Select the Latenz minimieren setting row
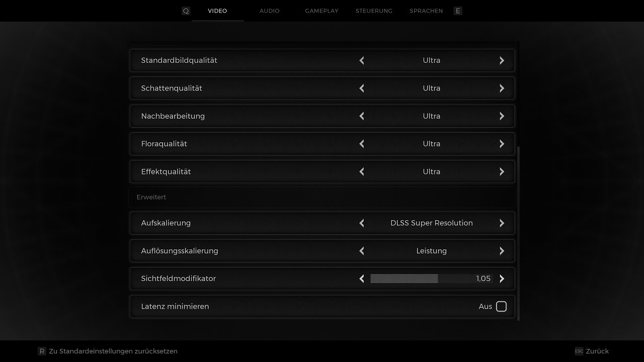 pyautogui.click(x=322, y=306)
